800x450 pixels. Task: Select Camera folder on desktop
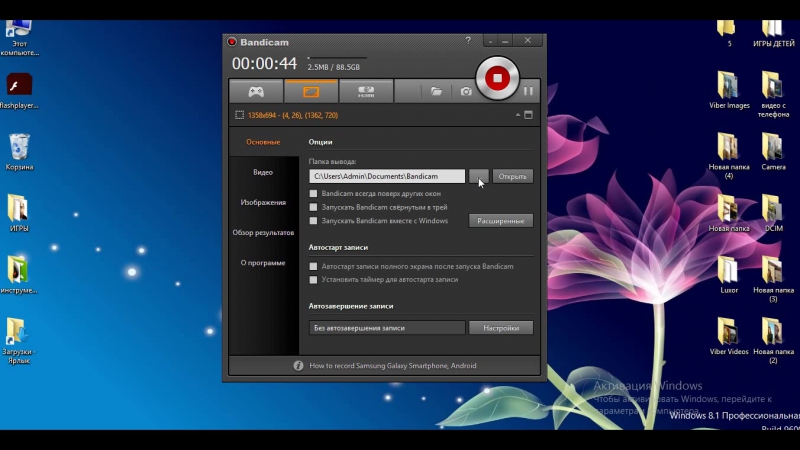coord(773,152)
